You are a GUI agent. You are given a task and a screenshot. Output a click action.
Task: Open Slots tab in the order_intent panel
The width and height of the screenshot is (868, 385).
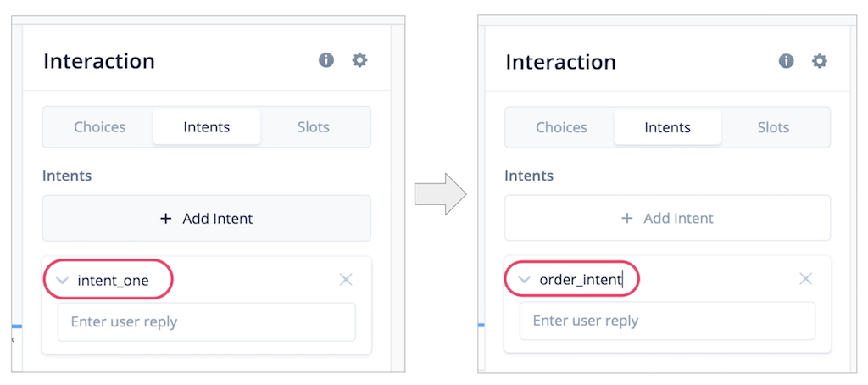click(x=773, y=127)
